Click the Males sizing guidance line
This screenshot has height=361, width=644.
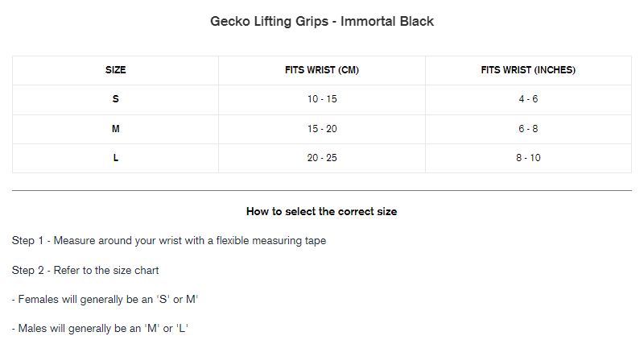100,329
